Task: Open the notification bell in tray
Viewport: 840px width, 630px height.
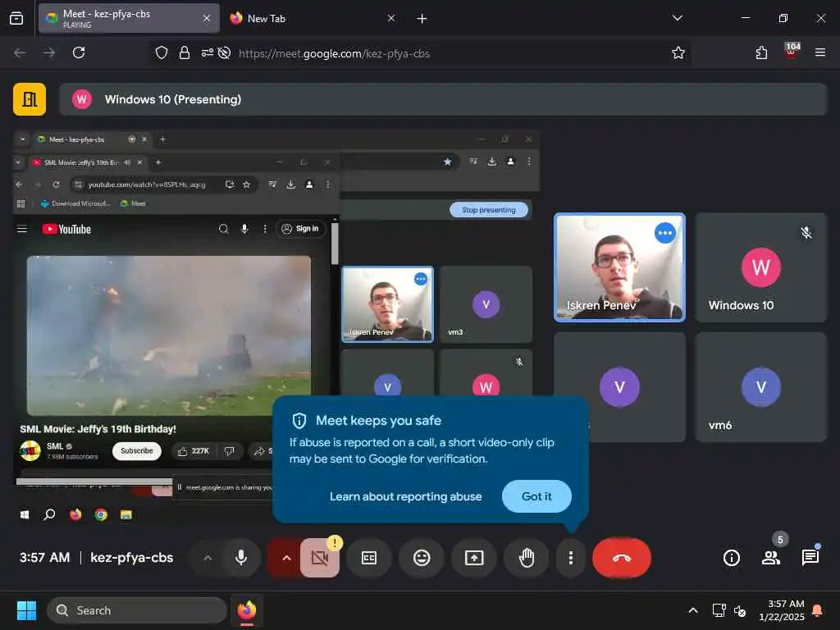Action: click(817, 610)
